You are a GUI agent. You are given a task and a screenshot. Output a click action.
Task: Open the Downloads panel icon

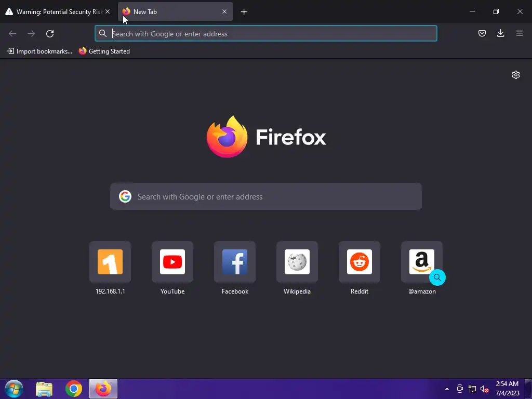coord(500,33)
